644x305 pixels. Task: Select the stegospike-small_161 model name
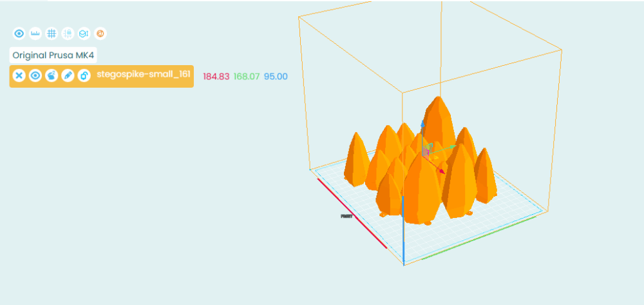point(143,75)
